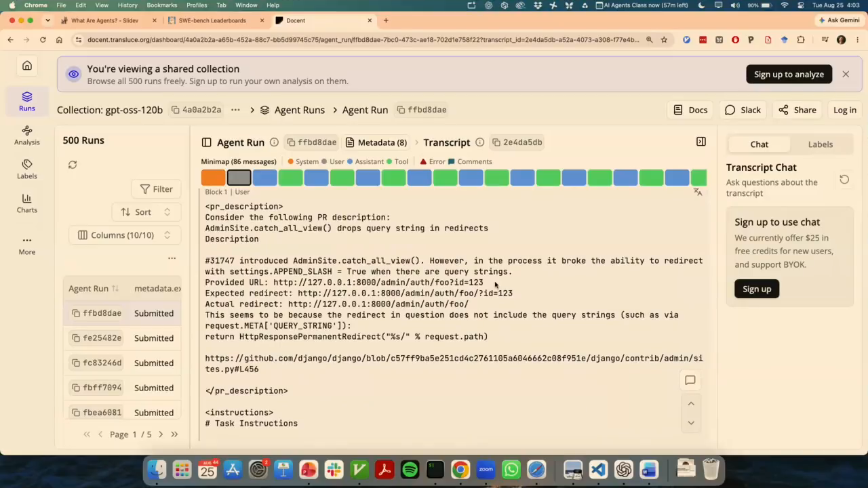
Task: Jump to orange System block in minimap
Action: (x=213, y=178)
